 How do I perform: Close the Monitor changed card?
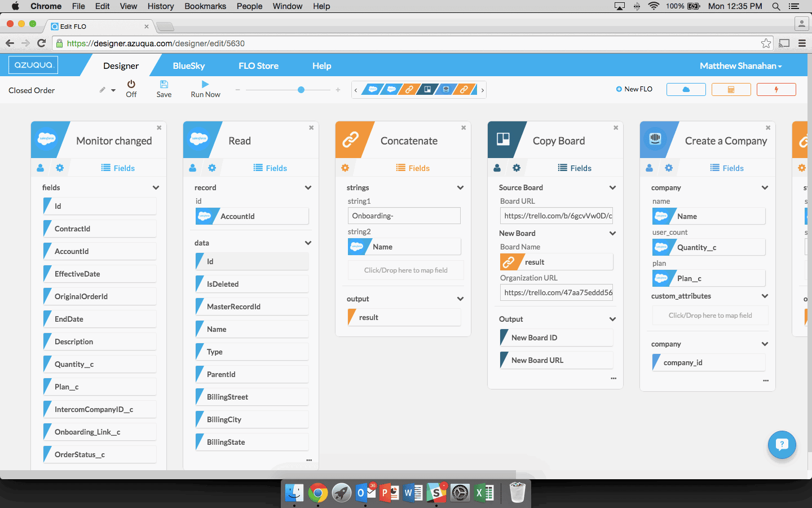tap(159, 128)
